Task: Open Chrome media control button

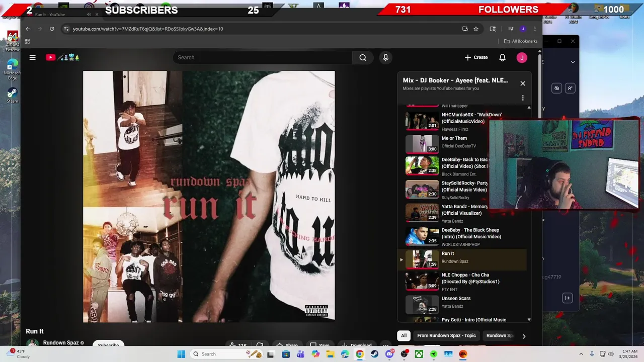Action: [x=511, y=29]
